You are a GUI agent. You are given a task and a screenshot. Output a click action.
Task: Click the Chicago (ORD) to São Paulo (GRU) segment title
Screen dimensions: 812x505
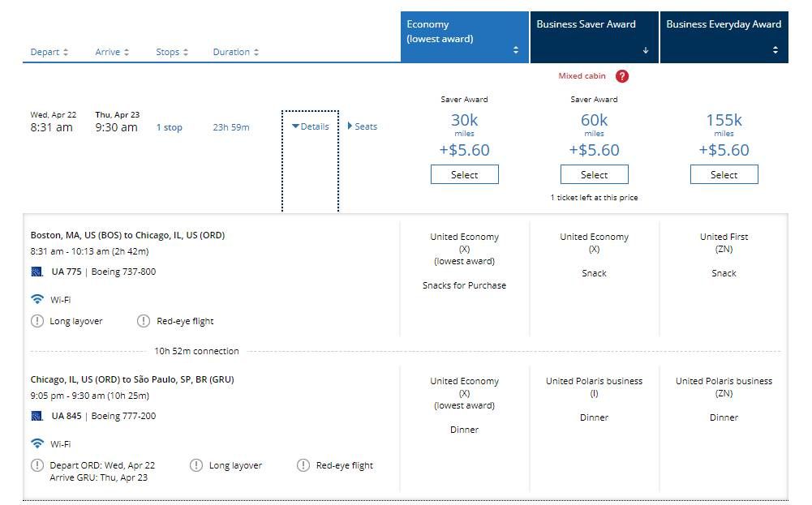coord(132,379)
